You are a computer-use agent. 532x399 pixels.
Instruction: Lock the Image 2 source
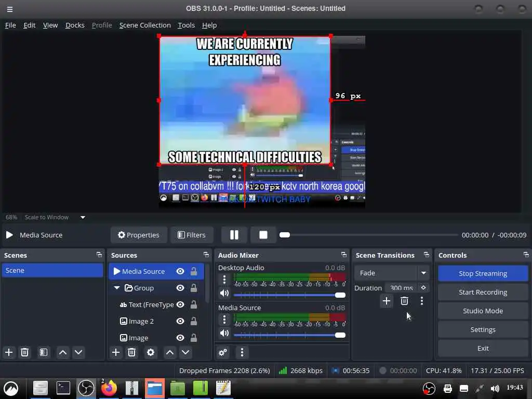click(194, 321)
